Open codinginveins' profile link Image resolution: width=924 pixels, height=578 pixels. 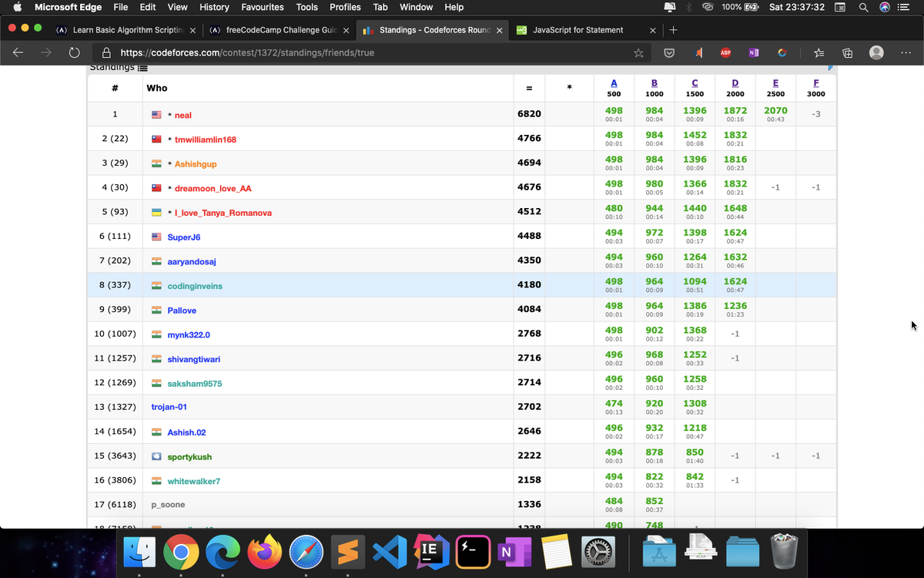pyautogui.click(x=195, y=286)
